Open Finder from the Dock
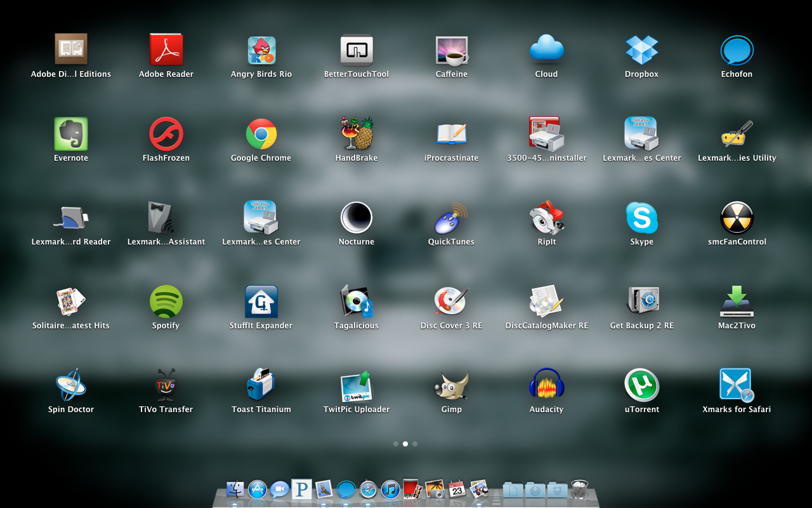Screen dimensions: 812x508 [x=235, y=489]
